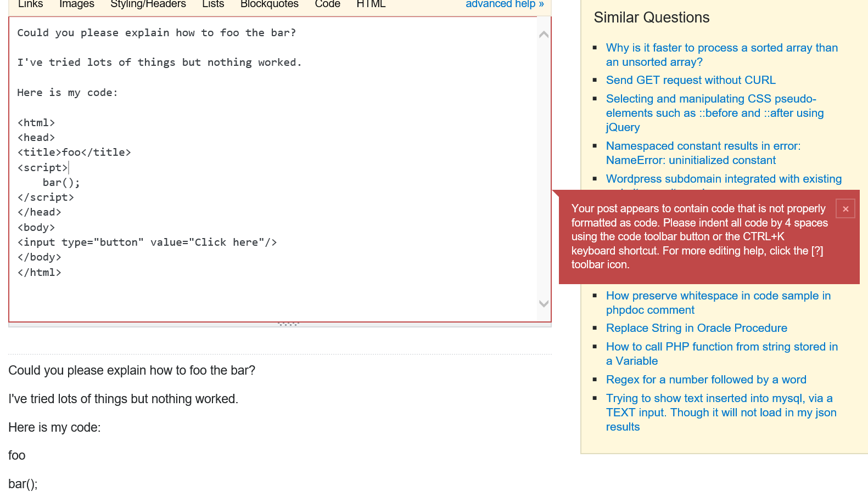Image resolution: width=868 pixels, height=503 pixels.
Task: Open 'How to call PHP function from string' question
Action: 722,354
